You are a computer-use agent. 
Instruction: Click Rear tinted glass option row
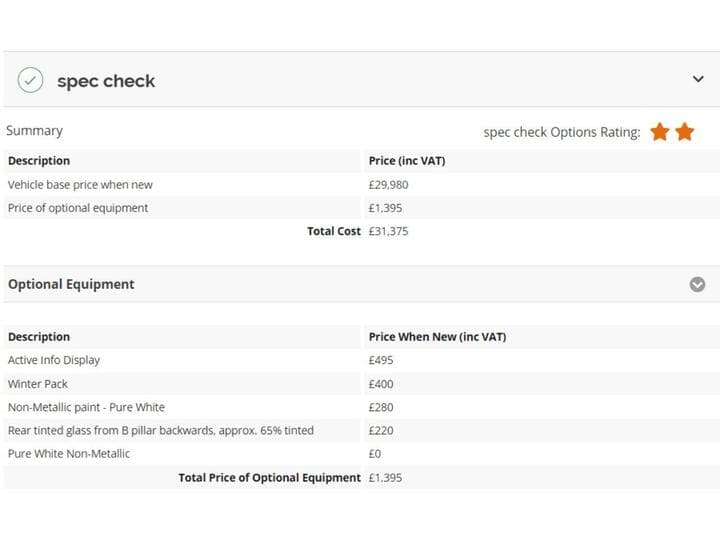360,431
